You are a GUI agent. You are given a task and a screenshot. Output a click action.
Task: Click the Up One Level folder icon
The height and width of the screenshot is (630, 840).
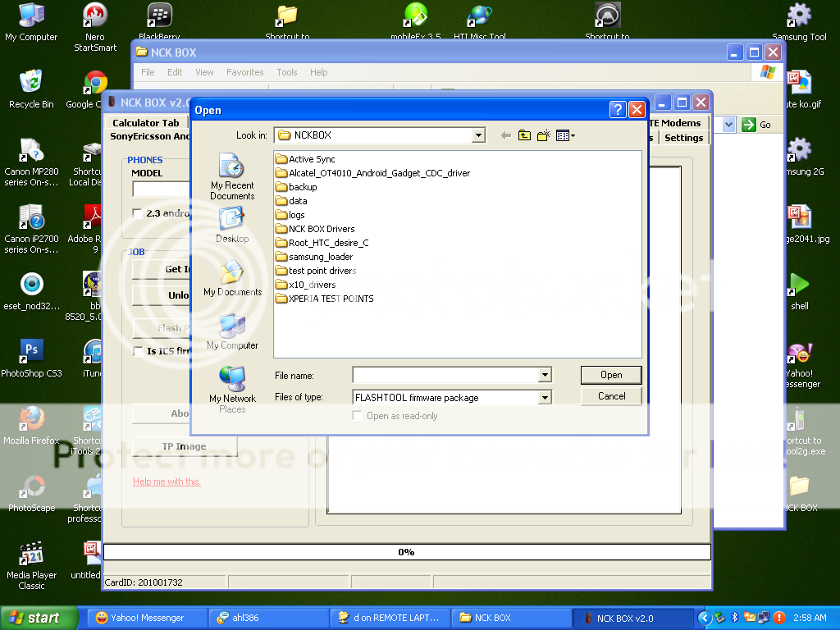click(x=524, y=135)
